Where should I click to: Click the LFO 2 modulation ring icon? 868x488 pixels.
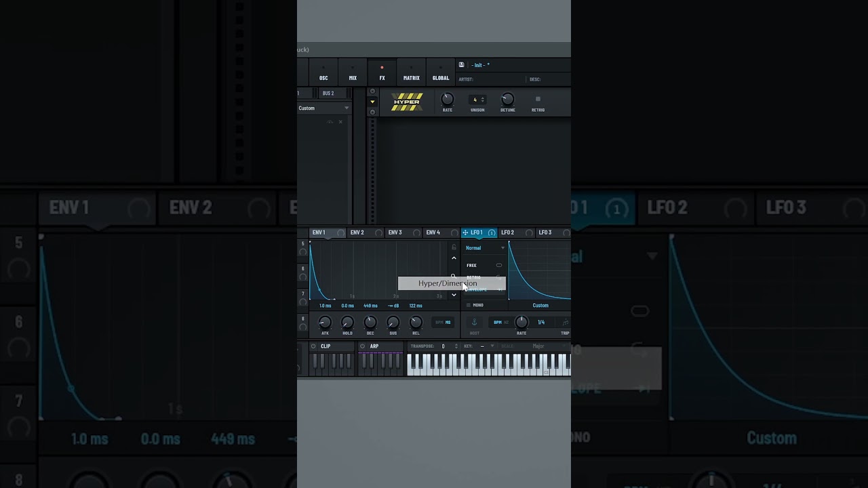(x=529, y=232)
